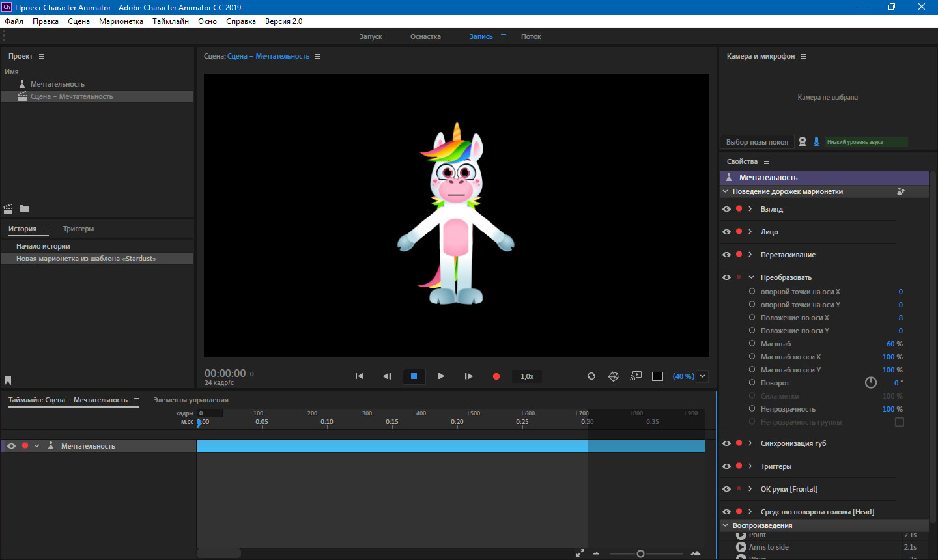The height and width of the screenshot is (560, 938).
Task: Open the История panel menu
Action: pos(46,229)
